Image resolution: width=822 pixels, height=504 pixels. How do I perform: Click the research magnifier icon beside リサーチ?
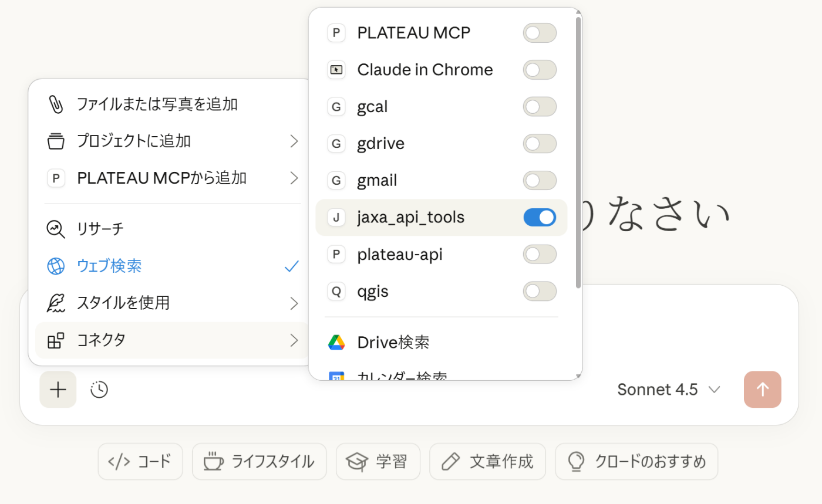coord(56,229)
